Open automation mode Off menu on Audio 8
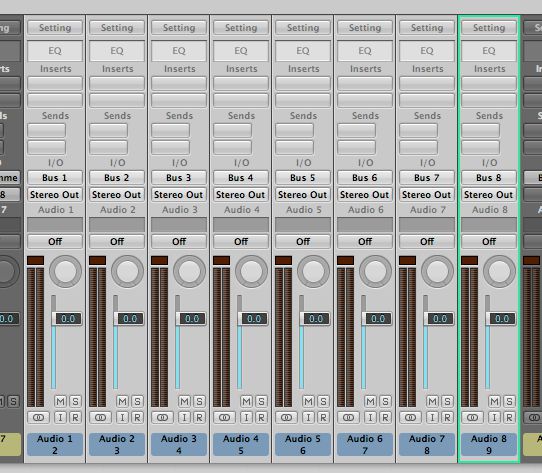 489,241
